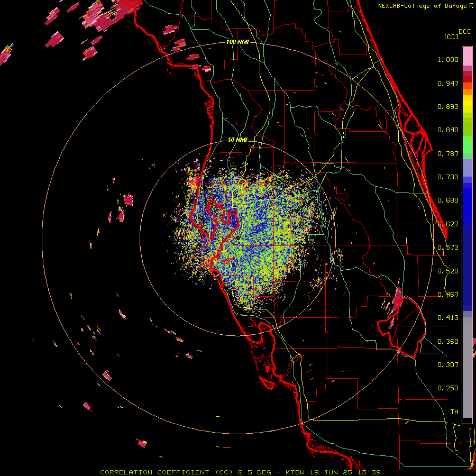Viewport: 476px width, 476px height.
Task: Click the NEXLAB-College of DuPage label
Action: (423, 6)
